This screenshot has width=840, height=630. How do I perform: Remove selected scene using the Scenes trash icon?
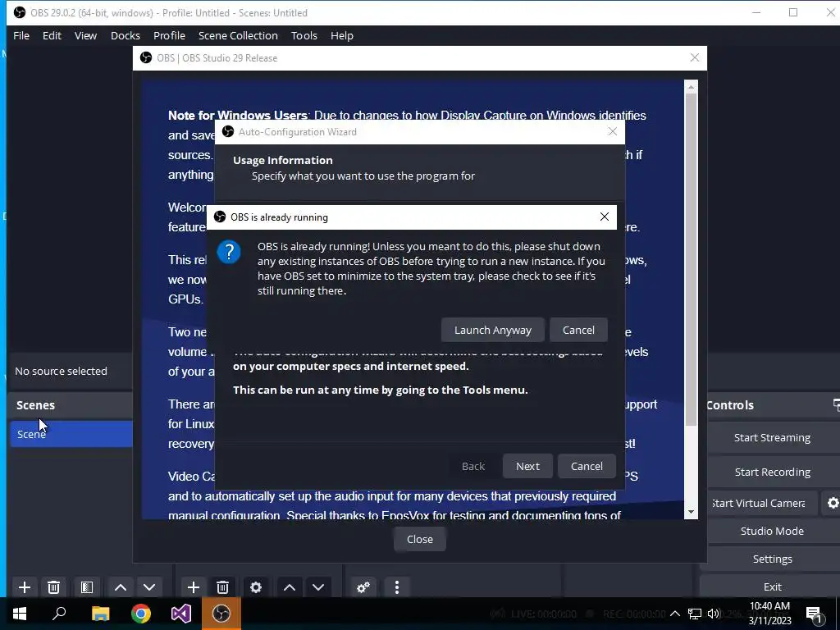point(53,587)
